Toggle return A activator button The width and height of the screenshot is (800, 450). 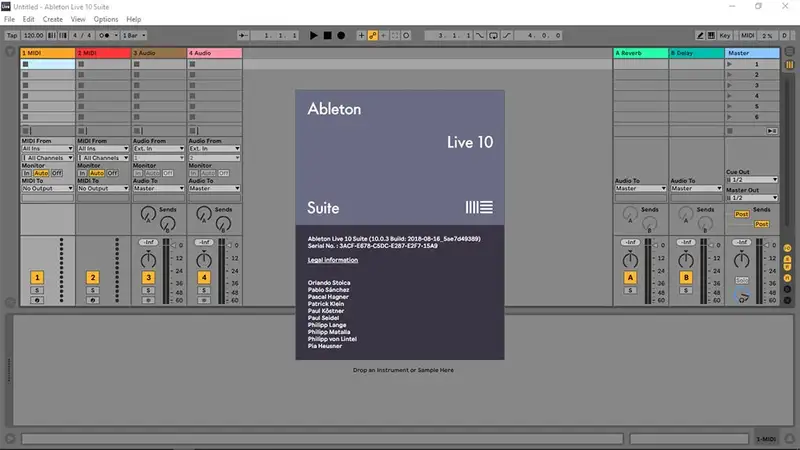coord(630,278)
